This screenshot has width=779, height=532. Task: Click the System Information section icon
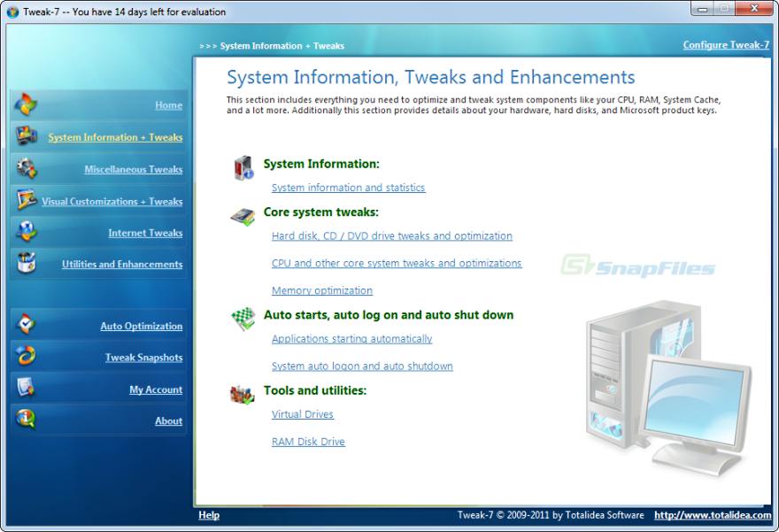pyautogui.click(x=243, y=168)
